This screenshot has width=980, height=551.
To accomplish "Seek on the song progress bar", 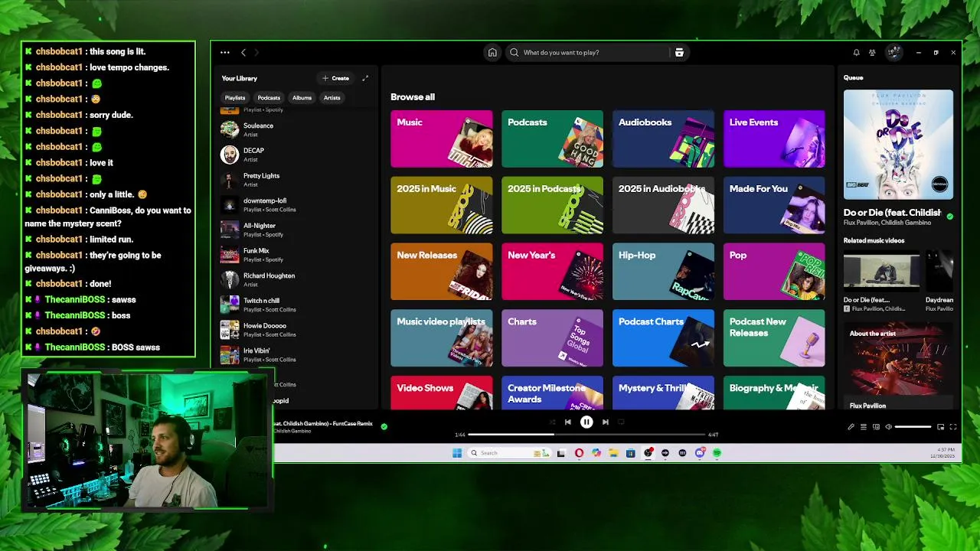I will click(x=586, y=435).
